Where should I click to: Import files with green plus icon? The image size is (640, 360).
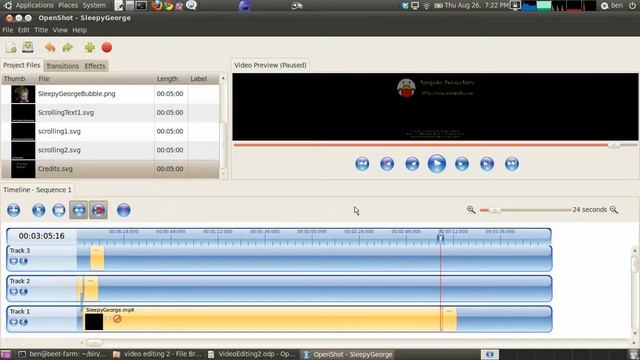tap(90, 47)
